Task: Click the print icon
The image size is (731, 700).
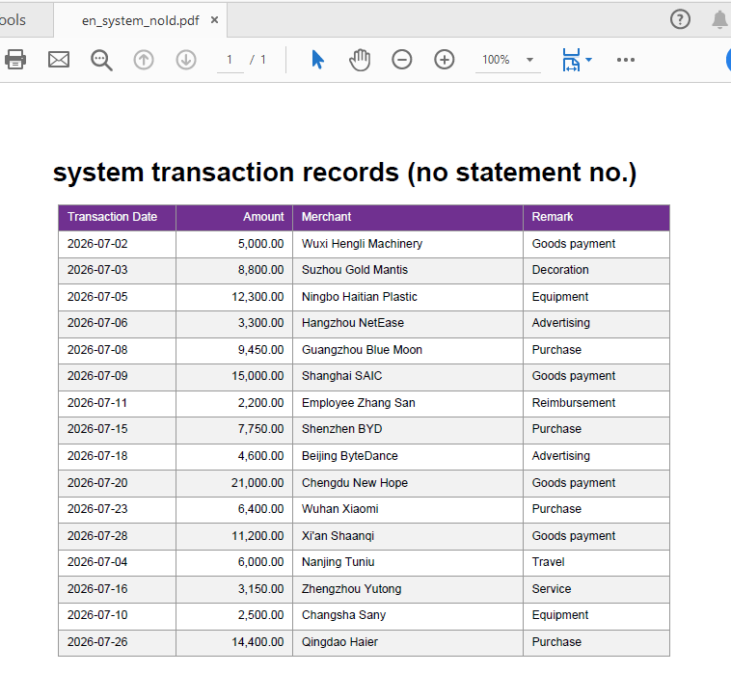Action: pos(14,60)
